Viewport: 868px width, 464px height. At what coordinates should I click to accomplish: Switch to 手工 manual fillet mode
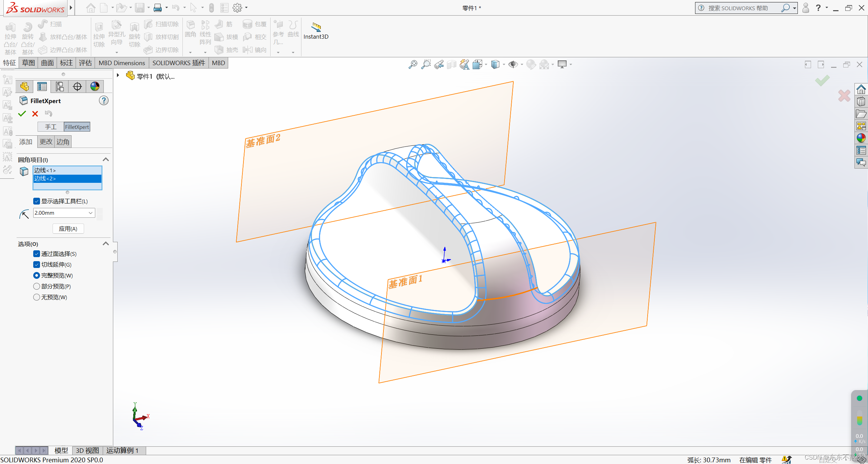click(x=51, y=127)
